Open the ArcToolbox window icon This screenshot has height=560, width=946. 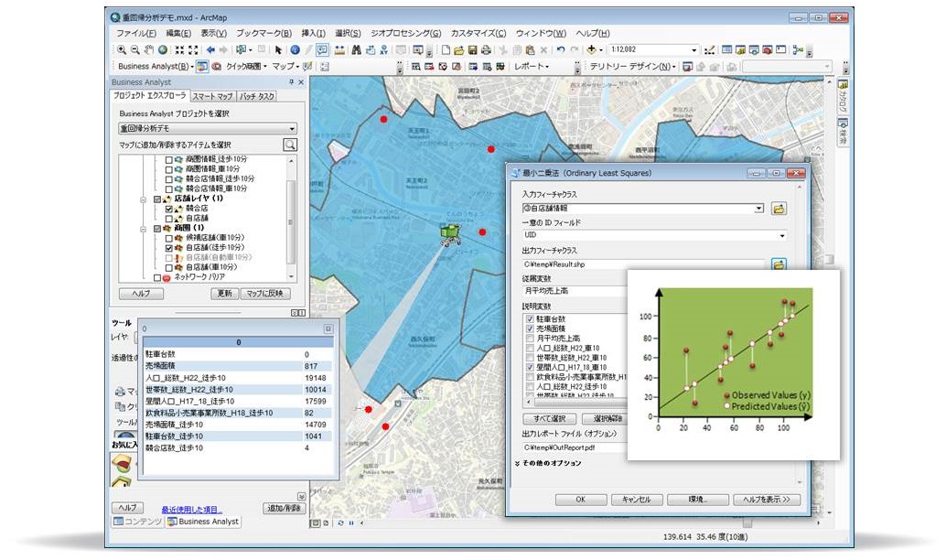(x=768, y=50)
